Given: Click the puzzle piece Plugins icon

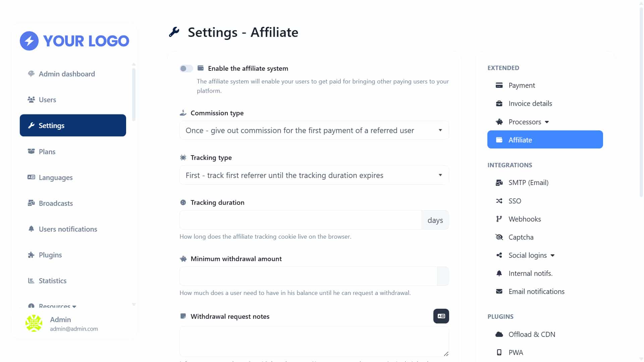Looking at the screenshot, I should [x=31, y=255].
